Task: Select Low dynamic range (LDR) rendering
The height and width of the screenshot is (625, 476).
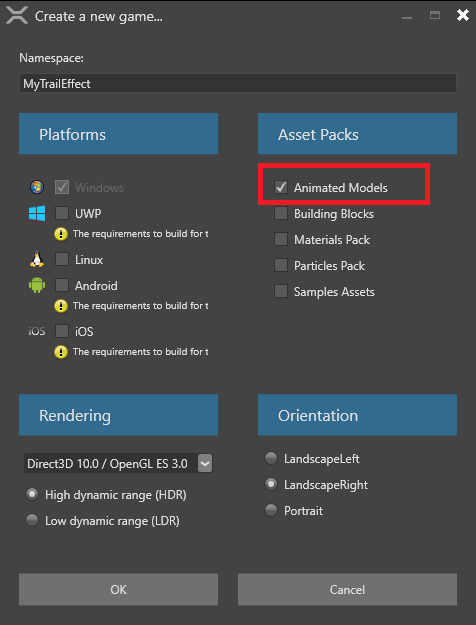Action: pyautogui.click(x=32, y=520)
